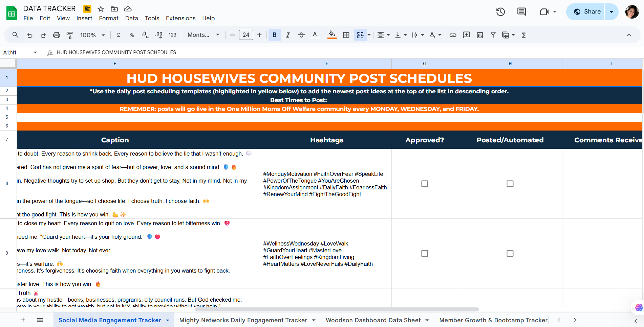
Task: Apply strikethrough formatting
Action: tap(301, 35)
